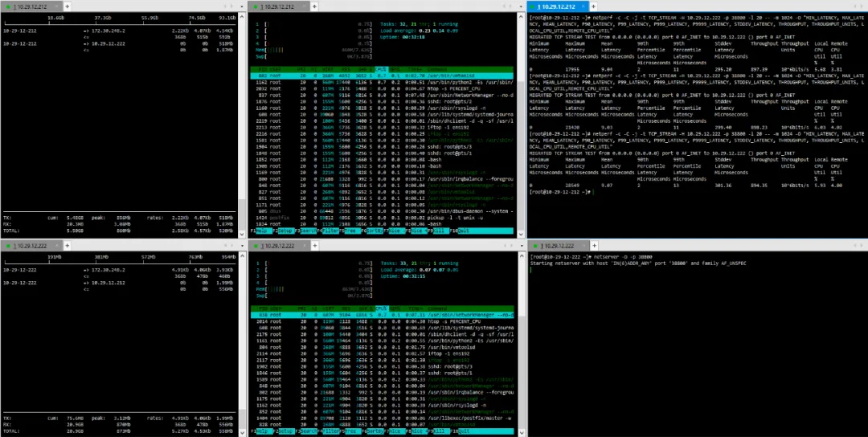Toggle F5 Tree view in upper htop
The width and height of the screenshot is (868, 437).
pyautogui.click(x=350, y=231)
